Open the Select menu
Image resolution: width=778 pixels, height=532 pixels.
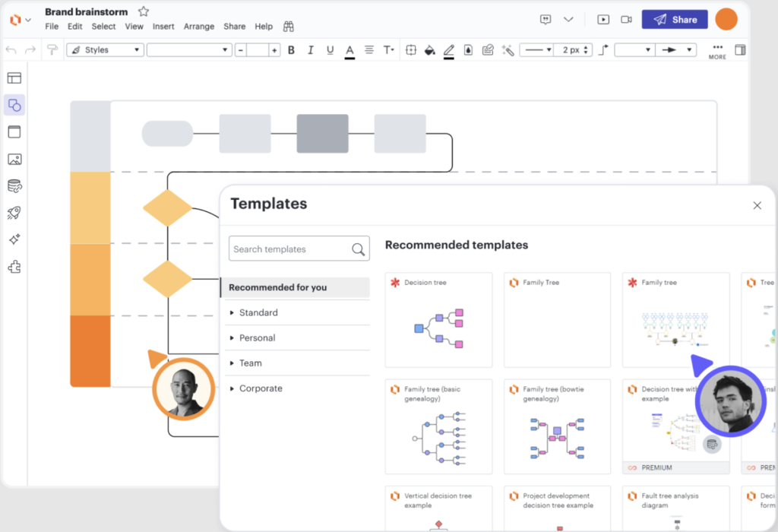point(103,27)
